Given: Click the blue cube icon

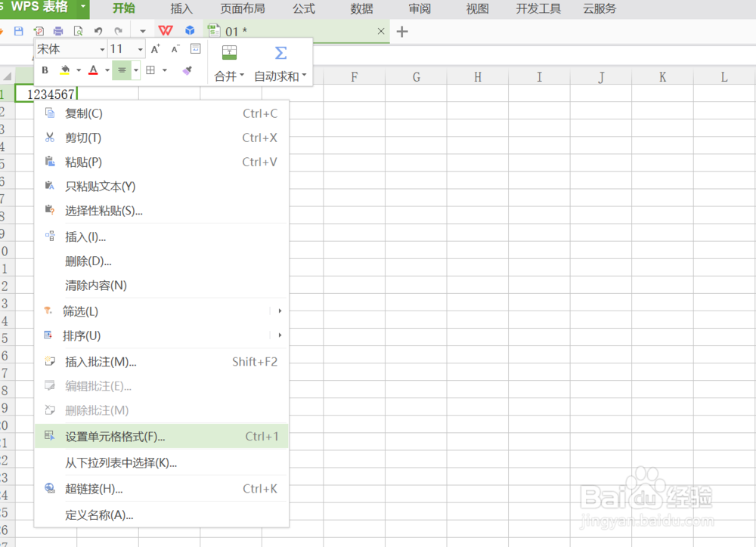Looking at the screenshot, I should (190, 31).
